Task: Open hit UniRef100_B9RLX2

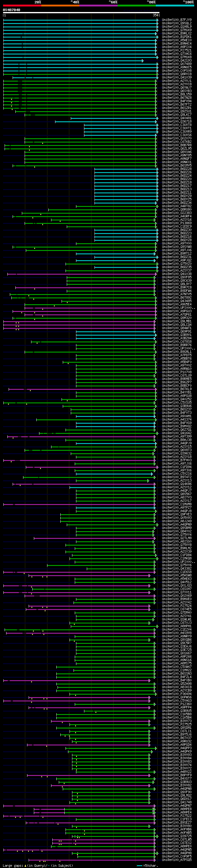Action: (x=176, y=33)
